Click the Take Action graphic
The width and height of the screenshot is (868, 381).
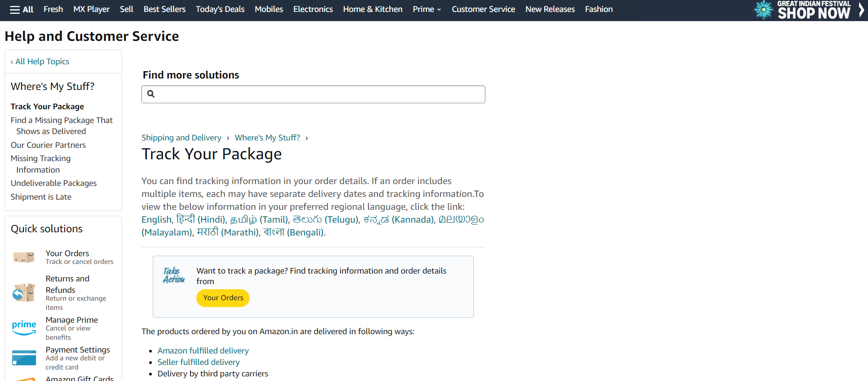(174, 275)
